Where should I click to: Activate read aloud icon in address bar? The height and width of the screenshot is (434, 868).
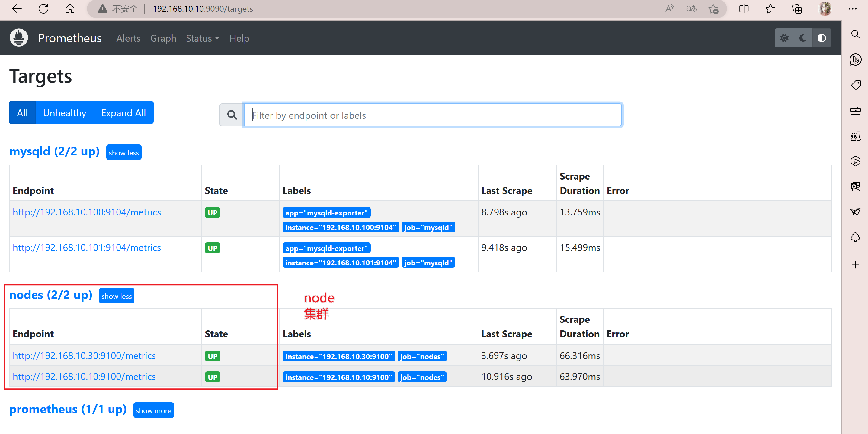(x=670, y=9)
